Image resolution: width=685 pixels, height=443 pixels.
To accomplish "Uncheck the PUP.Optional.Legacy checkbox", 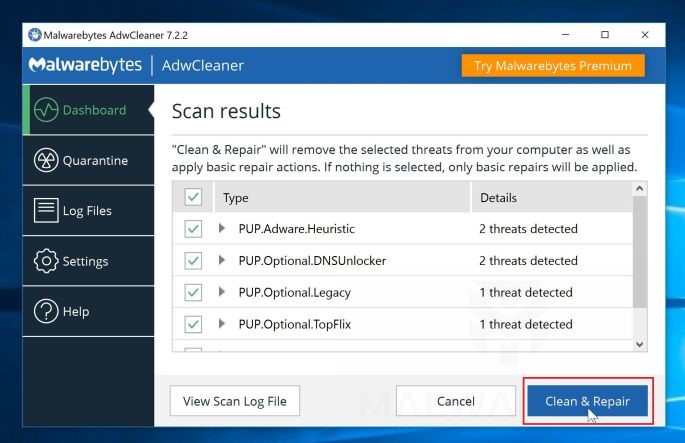I will pyautogui.click(x=193, y=292).
